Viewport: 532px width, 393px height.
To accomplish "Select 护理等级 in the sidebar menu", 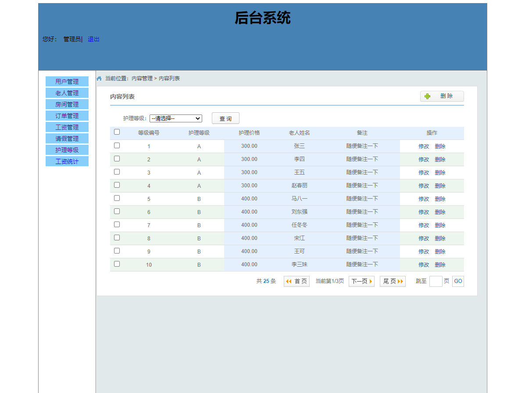I will (67, 150).
